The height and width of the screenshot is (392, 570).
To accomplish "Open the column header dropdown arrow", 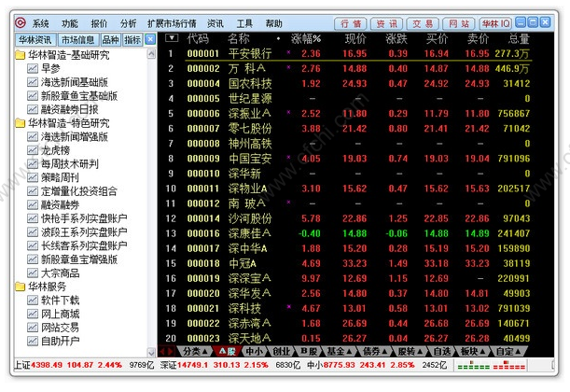I will (x=172, y=38).
